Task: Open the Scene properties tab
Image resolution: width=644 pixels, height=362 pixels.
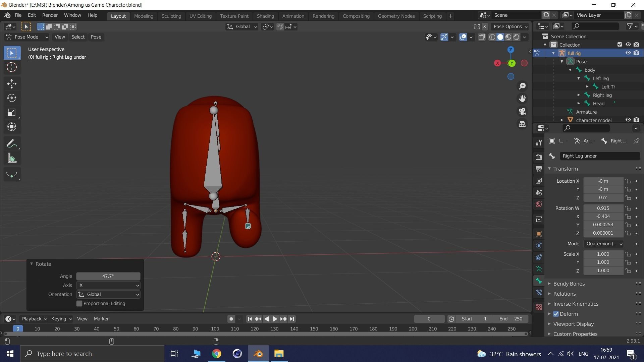Action: [539, 192]
